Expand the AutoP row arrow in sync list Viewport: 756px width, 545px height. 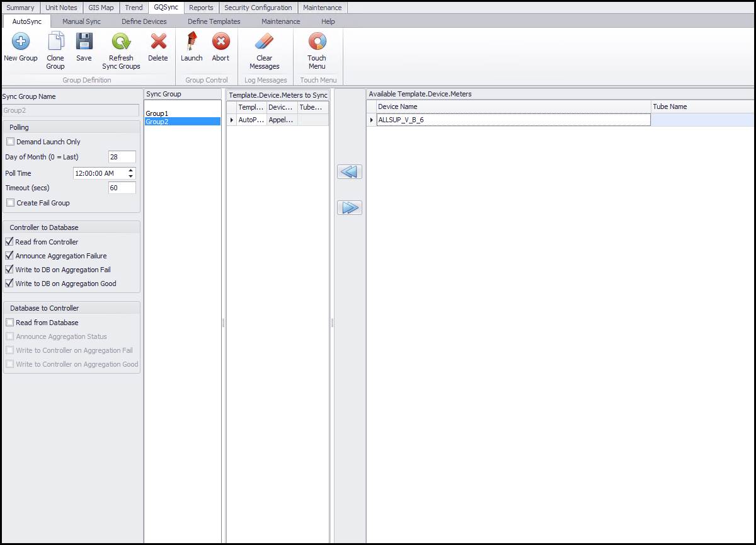click(x=232, y=120)
